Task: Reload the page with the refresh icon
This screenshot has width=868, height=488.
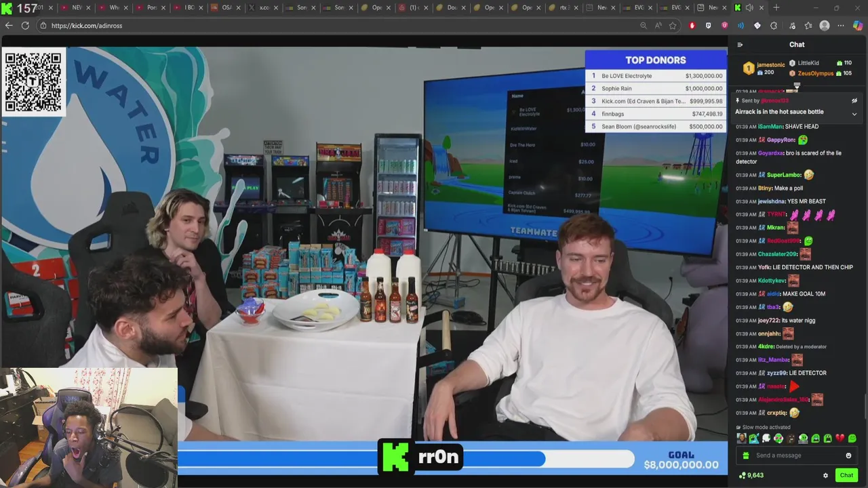Action: [25, 25]
